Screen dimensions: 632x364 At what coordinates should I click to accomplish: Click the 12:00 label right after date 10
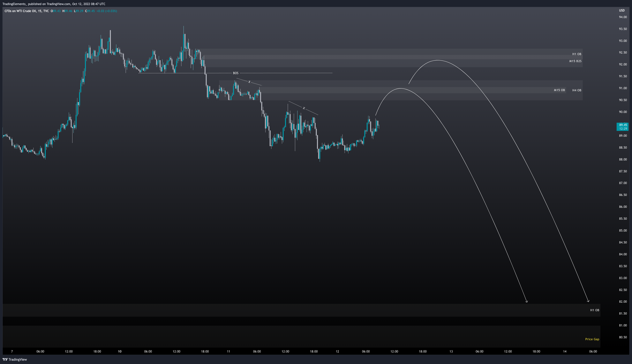pyautogui.click(x=177, y=352)
